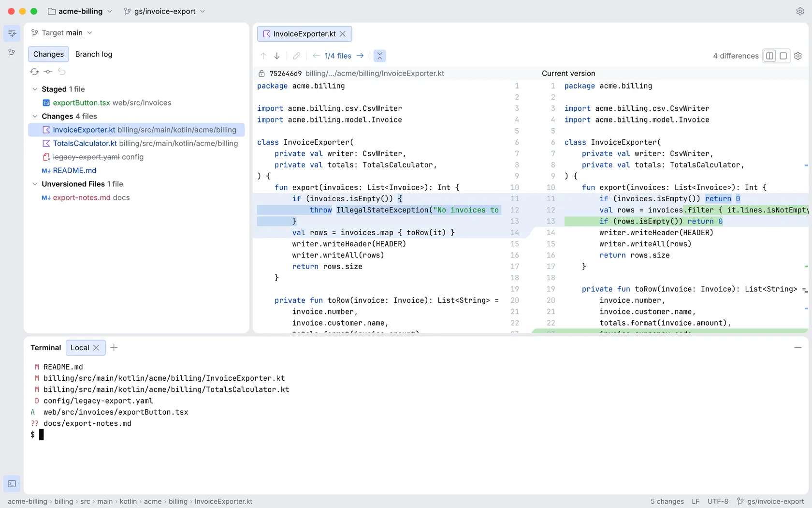
Task: Go to next file arrow
Action: tap(360, 56)
